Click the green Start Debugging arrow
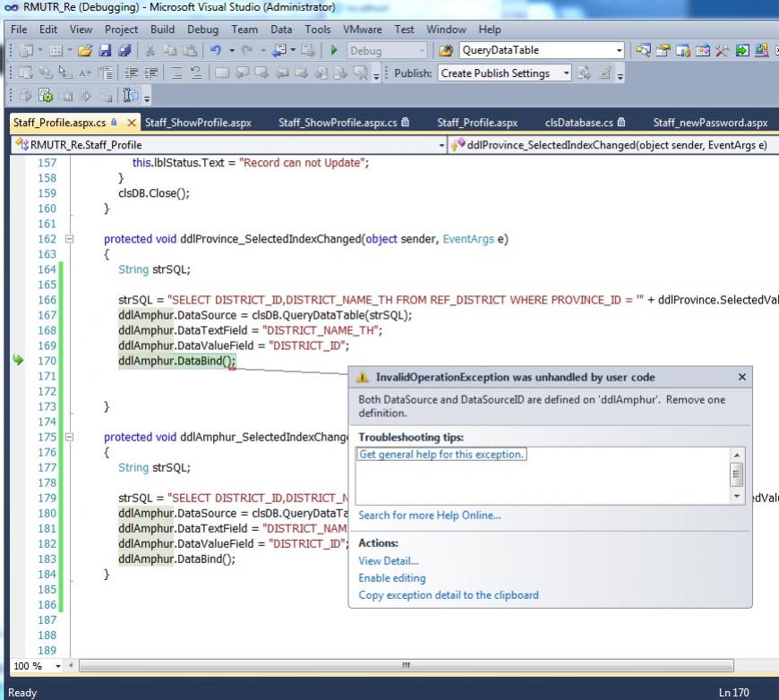This screenshot has height=700, width=779. coord(334,50)
